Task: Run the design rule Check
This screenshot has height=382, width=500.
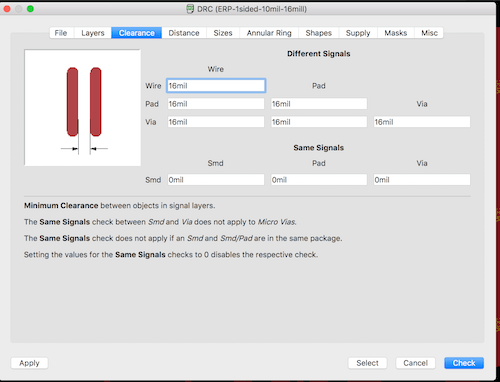Action: coord(464,363)
